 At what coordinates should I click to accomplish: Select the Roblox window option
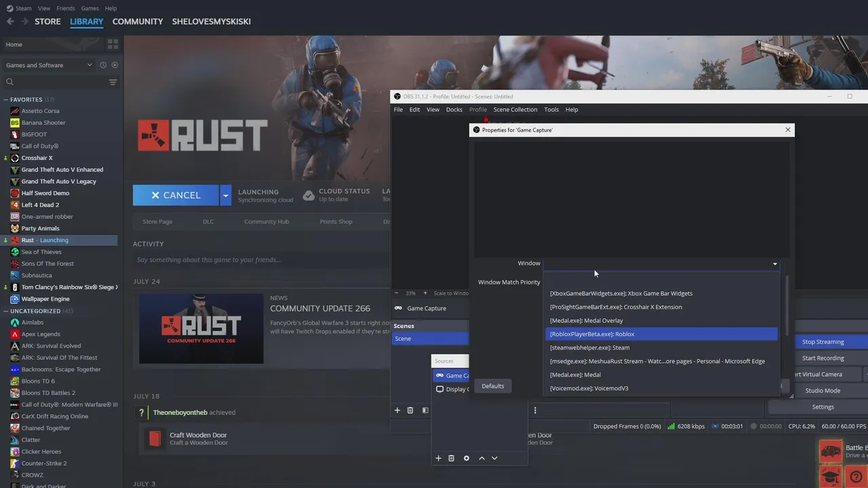tap(661, 334)
